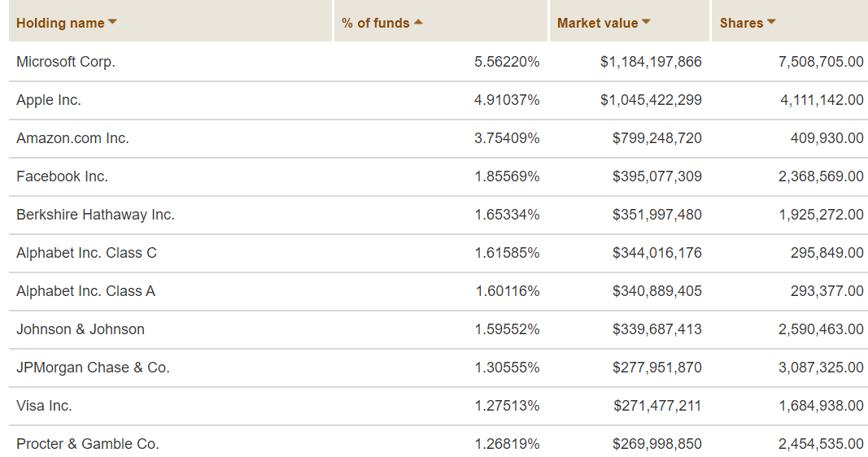Viewport: 868px width, 457px height.
Task: Click JPMorgan Chase & Co. holding name
Action: click(x=93, y=368)
